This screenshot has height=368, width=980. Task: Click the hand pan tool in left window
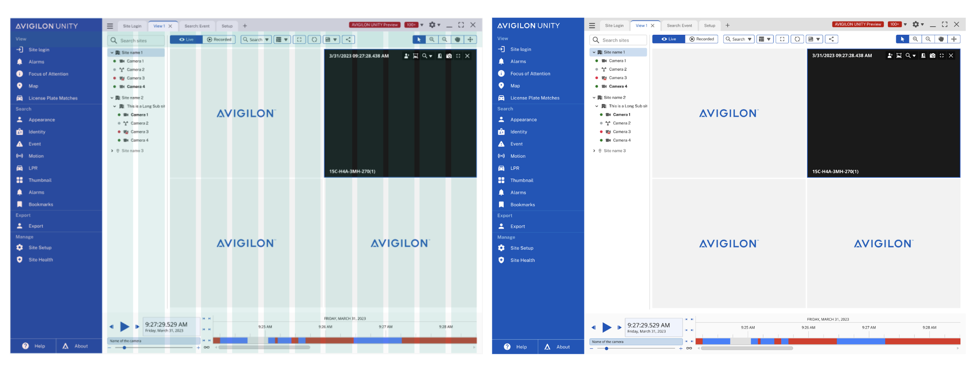pyautogui.click(x=457, y=40)
